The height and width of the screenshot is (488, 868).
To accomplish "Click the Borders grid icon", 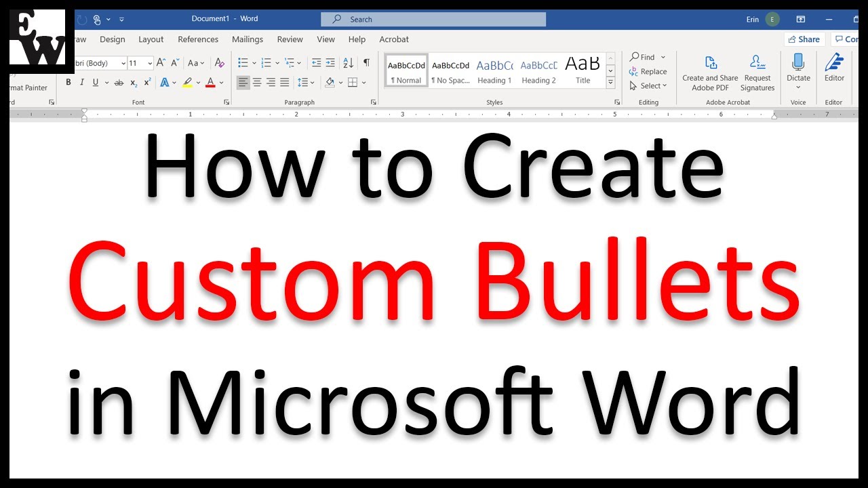I will (353, 83).
